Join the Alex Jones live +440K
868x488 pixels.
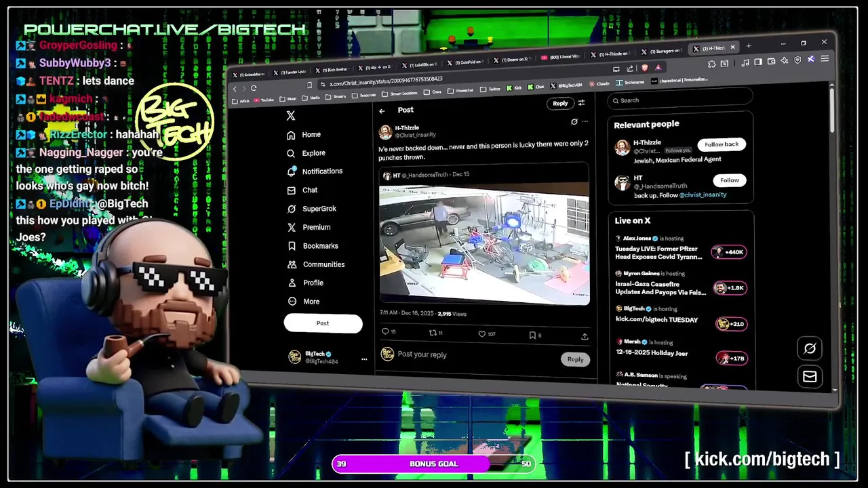pyautogui.click(x=729, y=252)
